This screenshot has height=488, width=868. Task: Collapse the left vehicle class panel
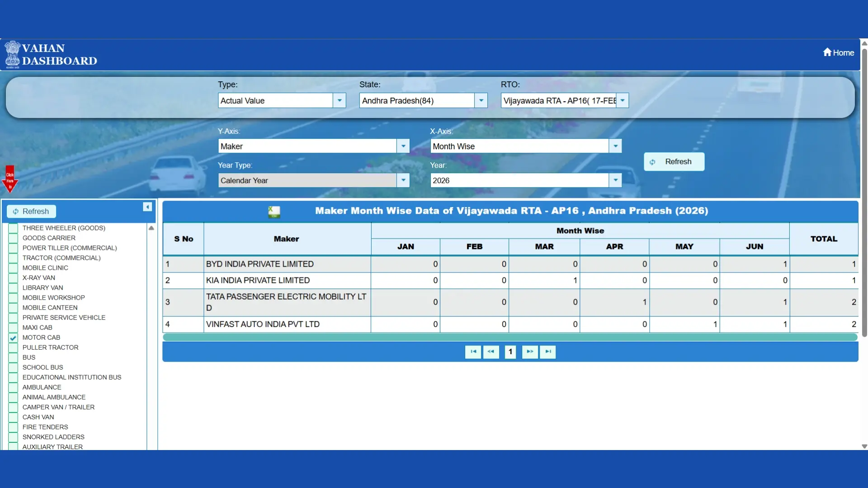click(x=147, y=207)
